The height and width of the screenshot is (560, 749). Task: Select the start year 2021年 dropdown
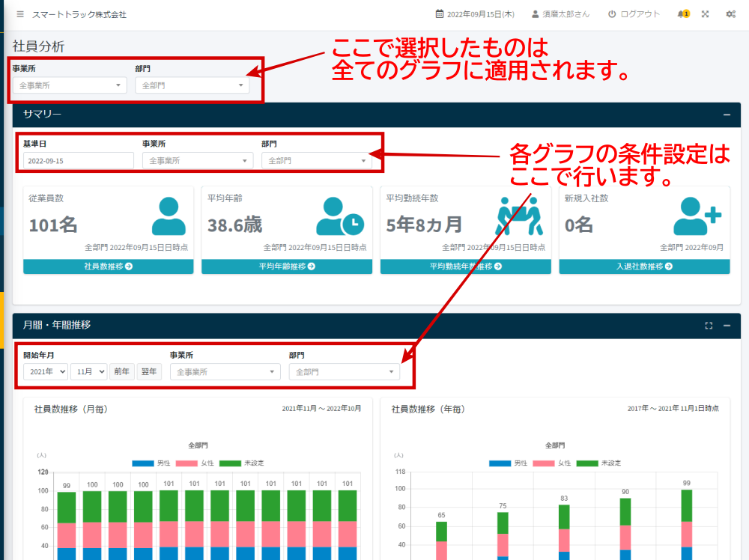point(45,371)
